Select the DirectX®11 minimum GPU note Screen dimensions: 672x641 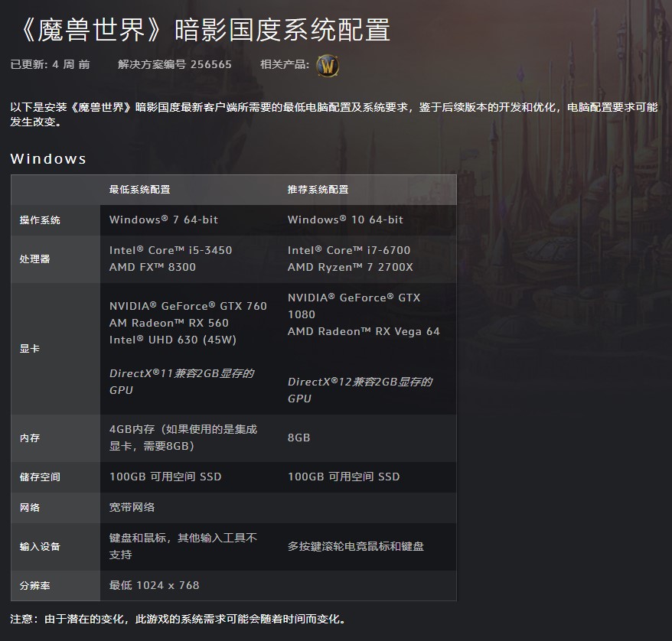click(x=181, y=382)
